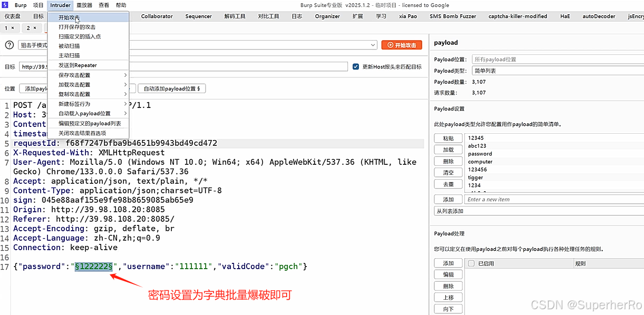
Task: Expand 复制攻击配置 submenu
Action: pos(88,94)
